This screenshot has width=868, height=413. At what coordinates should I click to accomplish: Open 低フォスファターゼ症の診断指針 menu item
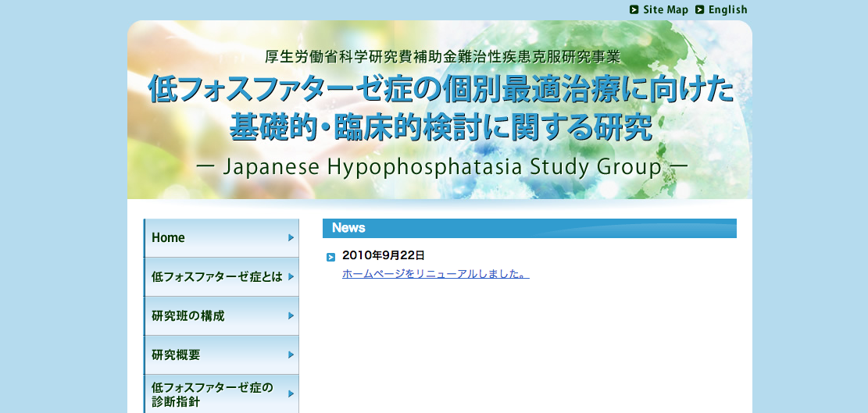(x=221, y=394)
